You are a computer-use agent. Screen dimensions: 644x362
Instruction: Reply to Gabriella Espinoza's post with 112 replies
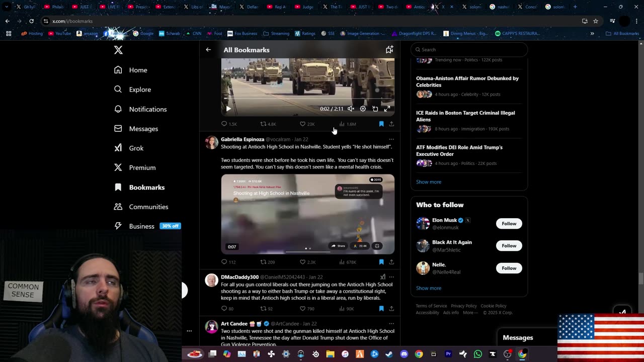(x=228, y=262)
